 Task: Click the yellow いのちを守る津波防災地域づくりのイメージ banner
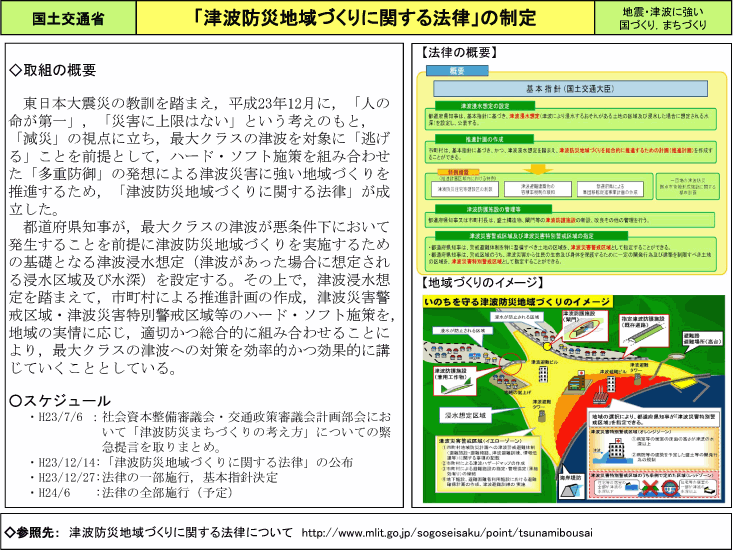pyautogui.click(x=517, y=302)
